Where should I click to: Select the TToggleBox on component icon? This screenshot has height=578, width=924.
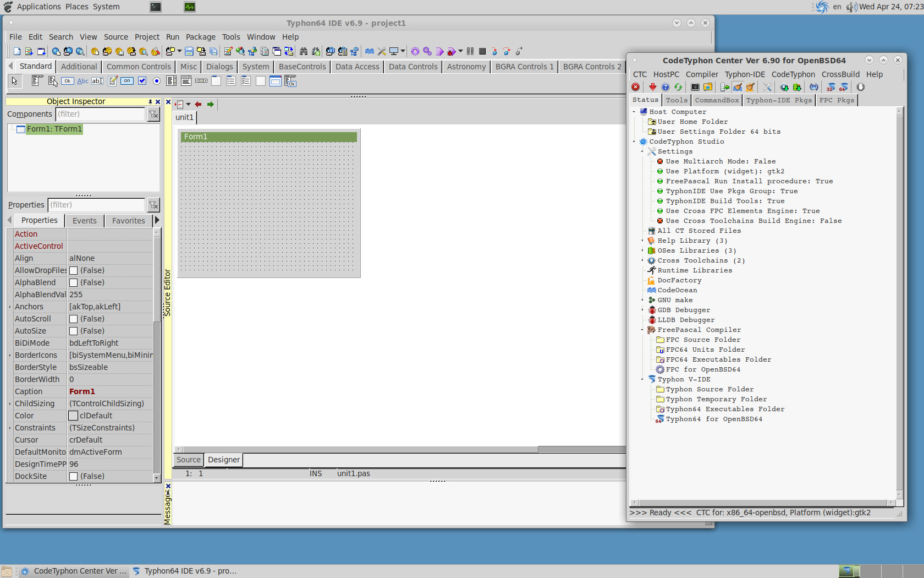click(127, 81)
